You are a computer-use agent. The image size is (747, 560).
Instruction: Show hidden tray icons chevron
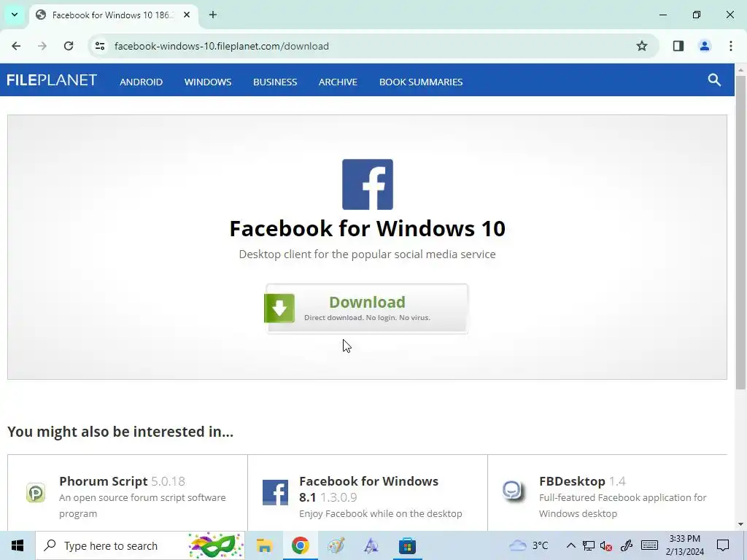click(570, 545)
